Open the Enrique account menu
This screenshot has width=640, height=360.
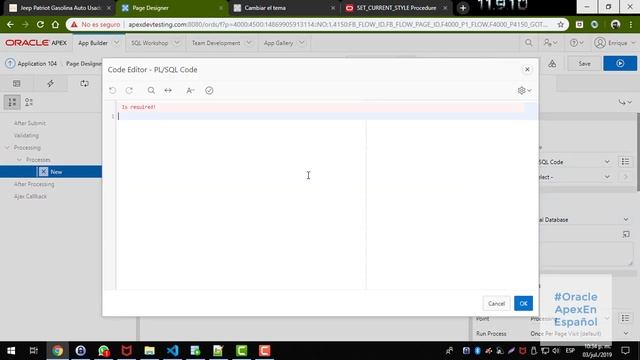point(615,42)
